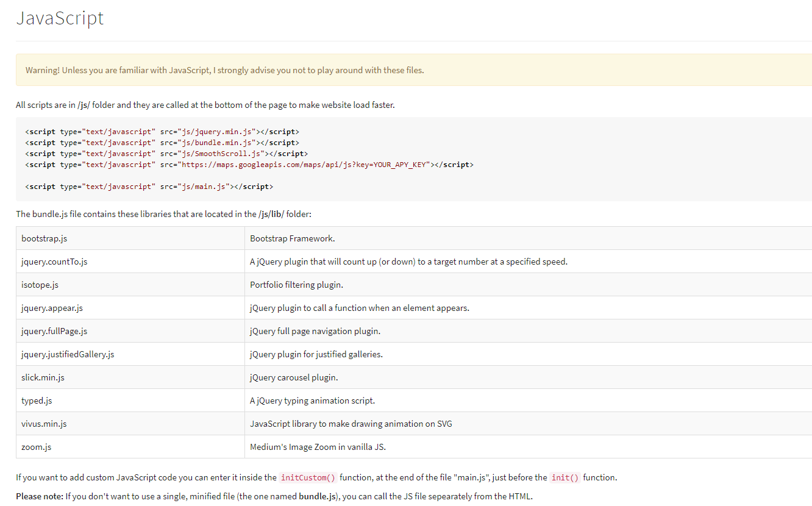The width and height of the screenshot is (812, 506).
Task: Click the Google Maps API script line
Action: (249, 165)
